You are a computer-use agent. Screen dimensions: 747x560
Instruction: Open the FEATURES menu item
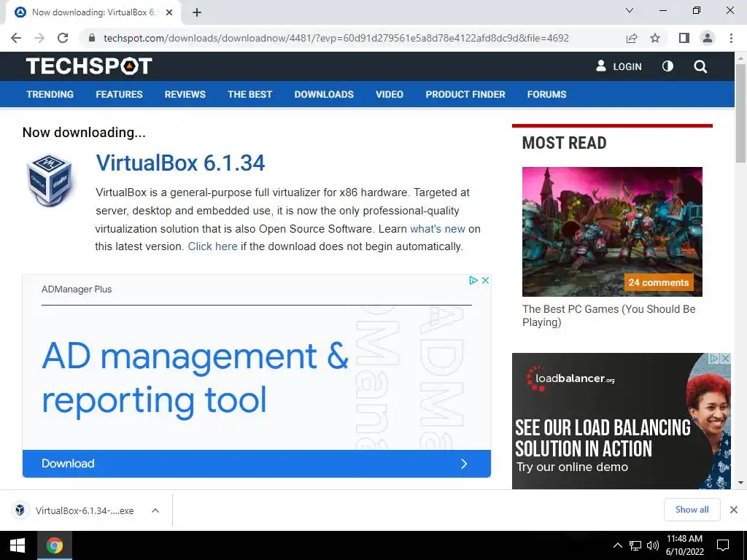click(x=119, y=94)
